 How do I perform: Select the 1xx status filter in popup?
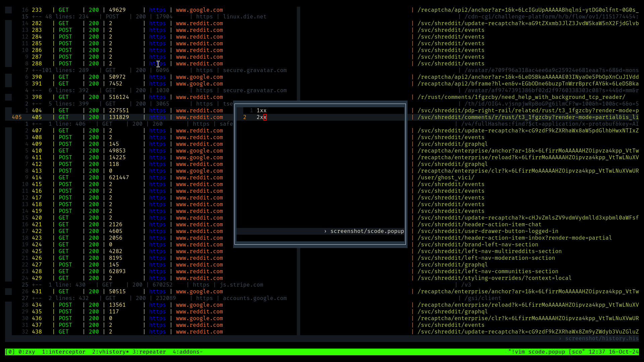coord(261,111)
